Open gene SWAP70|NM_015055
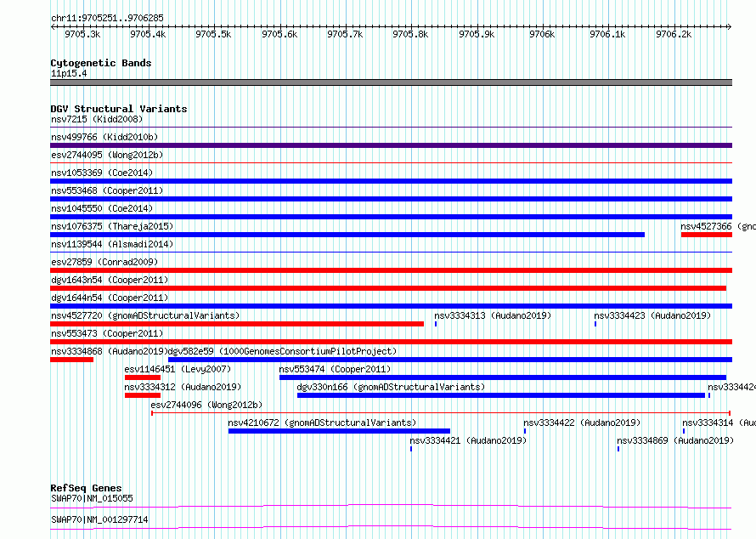The height and width of the screenshot is (539, 756). click(x=92, y=498)
